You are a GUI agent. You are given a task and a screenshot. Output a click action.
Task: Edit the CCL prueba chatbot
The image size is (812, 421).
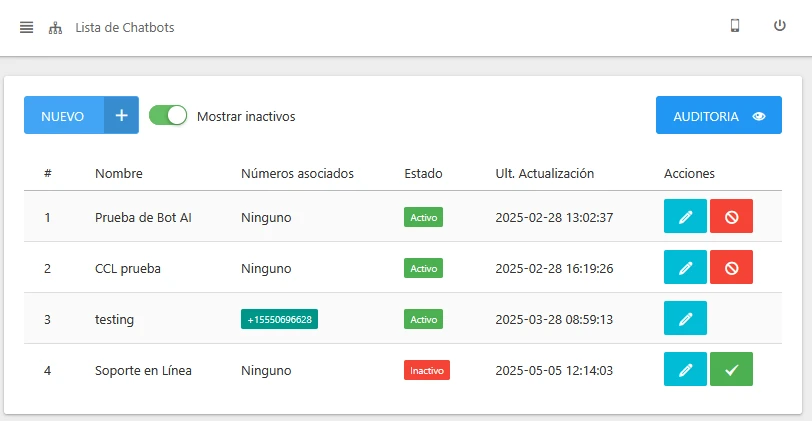point(685,268)
